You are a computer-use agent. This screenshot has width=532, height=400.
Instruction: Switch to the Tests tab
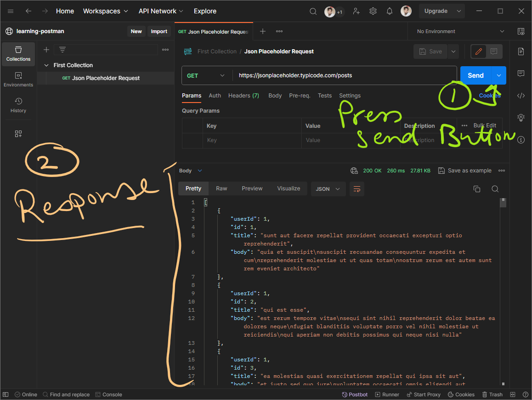coord(325,96)
